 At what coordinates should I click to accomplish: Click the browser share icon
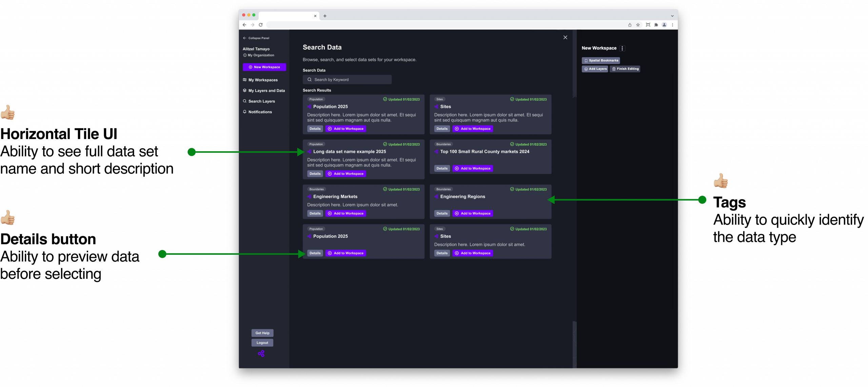click(630, 25)
